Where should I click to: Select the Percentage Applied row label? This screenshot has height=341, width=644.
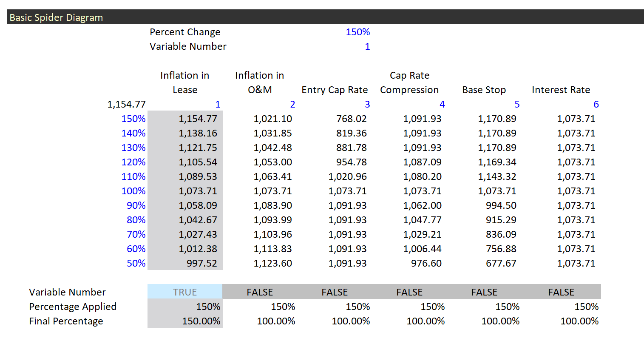pos(73,307)
